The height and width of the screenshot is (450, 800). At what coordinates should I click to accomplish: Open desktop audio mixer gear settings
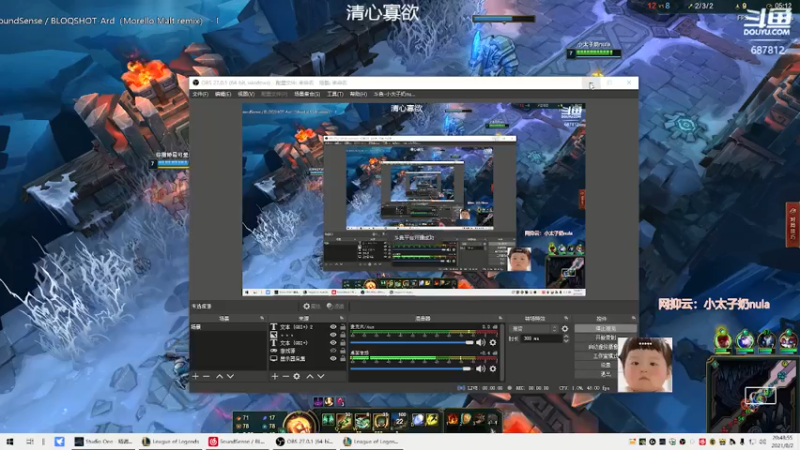[x=493, y=368]
